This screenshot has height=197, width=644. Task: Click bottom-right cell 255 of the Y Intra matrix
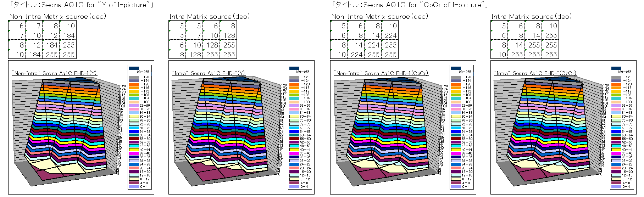pyautogui.click(x=228, y=55)
